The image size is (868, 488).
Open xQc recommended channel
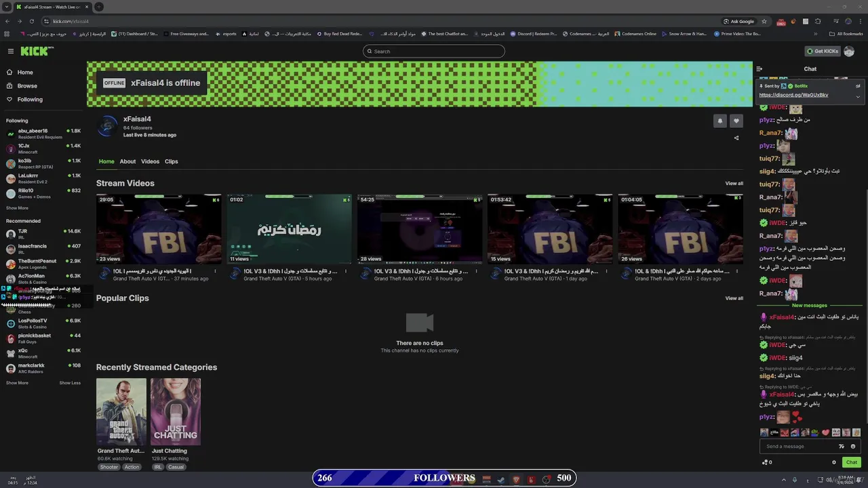[x=43, y=353]
